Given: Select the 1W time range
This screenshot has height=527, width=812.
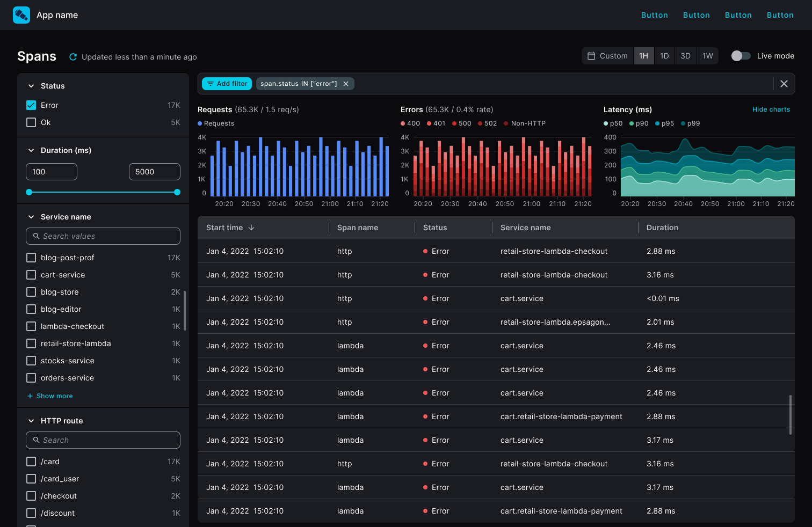Looking at the screenshot, I should pyautogui.click(x=708, y=56).
